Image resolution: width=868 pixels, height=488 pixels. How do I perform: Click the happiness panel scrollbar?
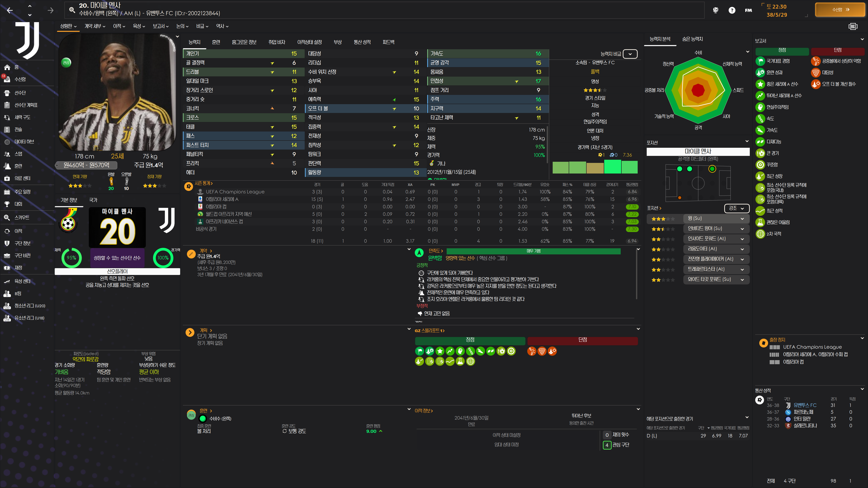tap(636, 274)
